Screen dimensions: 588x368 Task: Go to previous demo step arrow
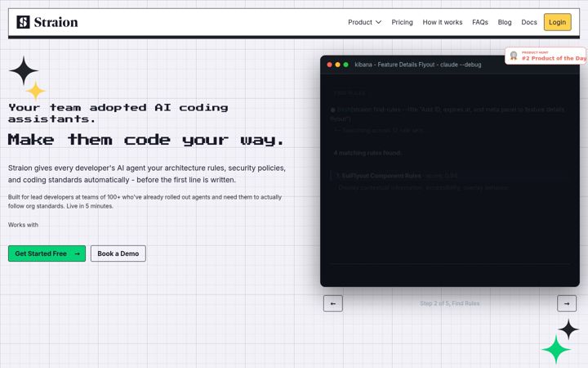[x=333, y=303]
